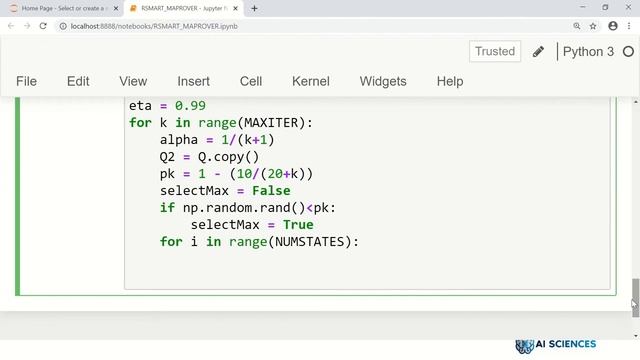
Task: Open the browser zoom magnifier icon
Action: click(x=577, y=26)
